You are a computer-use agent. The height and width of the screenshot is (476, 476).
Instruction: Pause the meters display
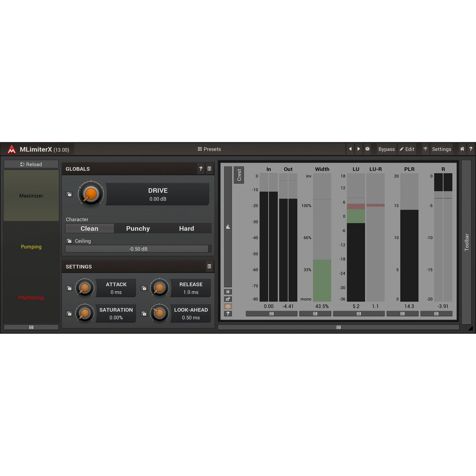click(x=228, y=292)
